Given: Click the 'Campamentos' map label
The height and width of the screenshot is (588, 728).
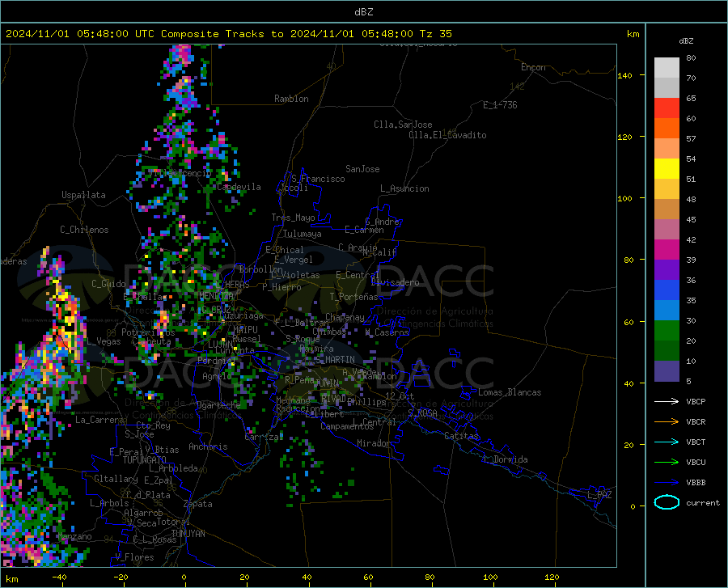Looking at the screenshot, I should click(347, 426).
